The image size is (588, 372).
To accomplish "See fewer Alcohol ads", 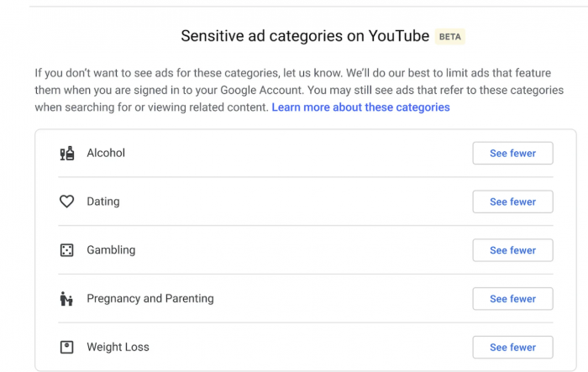I will coord(512,154).
